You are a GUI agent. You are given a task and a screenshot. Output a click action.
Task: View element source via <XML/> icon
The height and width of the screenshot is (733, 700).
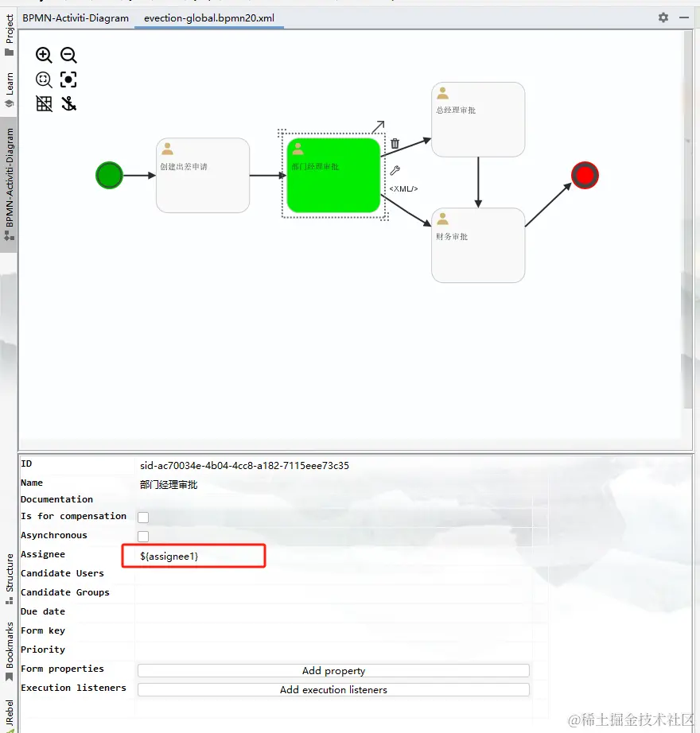(x=403, y=189)
